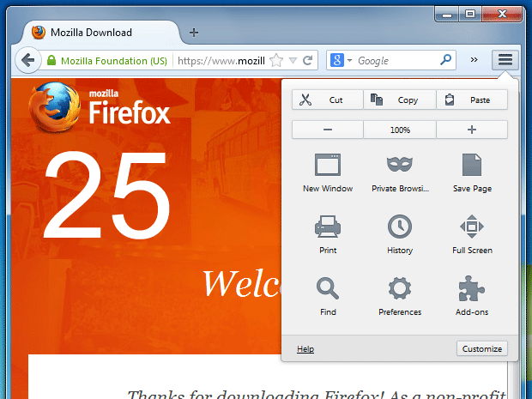Go back with the arrow button
This screenshot has height=399, width=532.
pyautogui.click(x=28, y=60)
